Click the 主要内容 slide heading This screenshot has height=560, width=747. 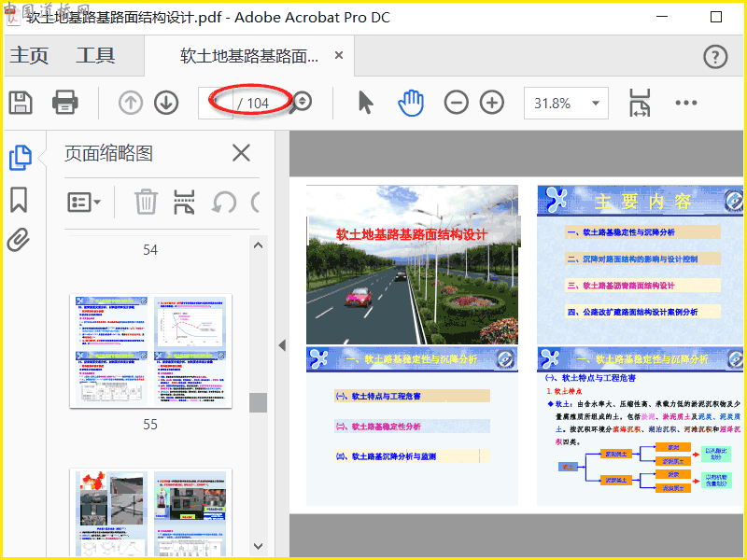643,202
